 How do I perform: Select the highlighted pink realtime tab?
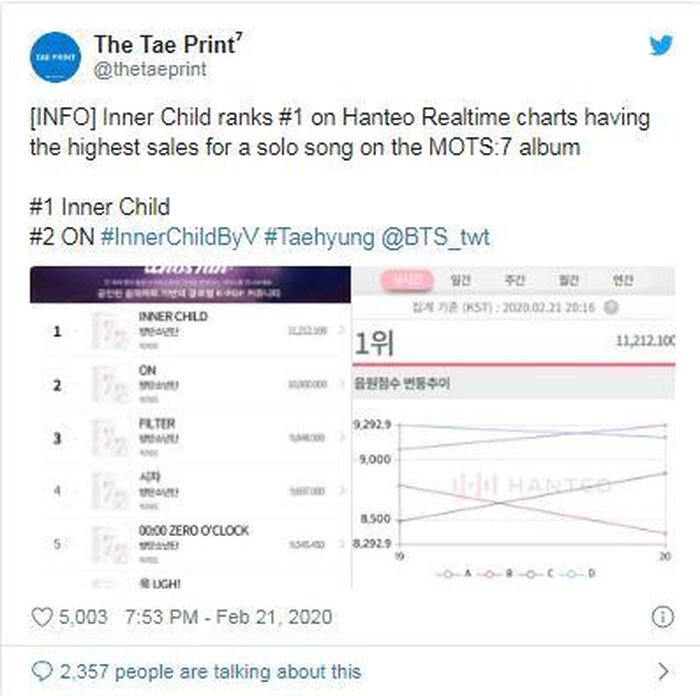[x=407, y=280]
